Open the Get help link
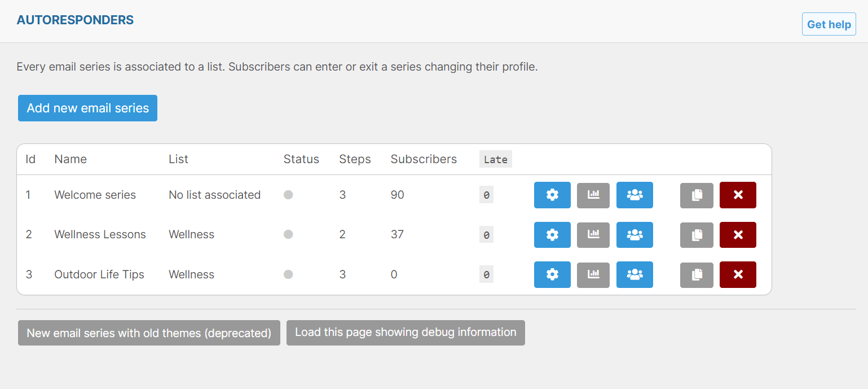 (x=829, y=24)
